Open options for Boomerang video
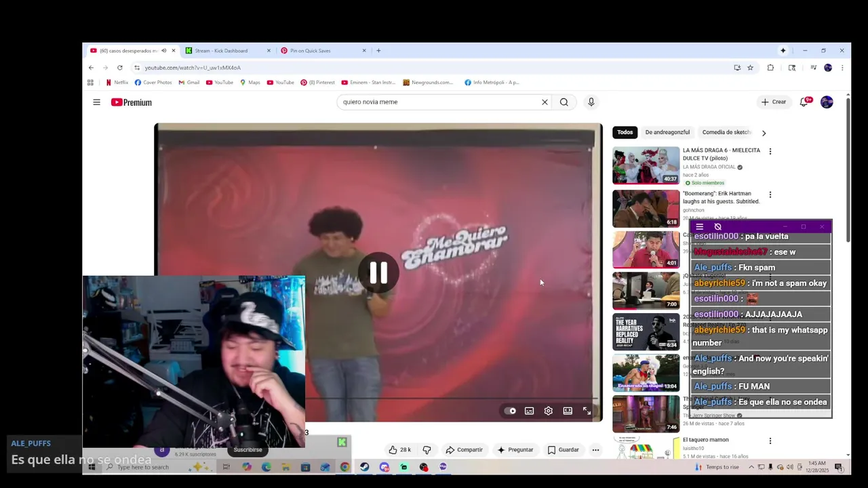Screen dimensions: 868x488 click(770, 195)
